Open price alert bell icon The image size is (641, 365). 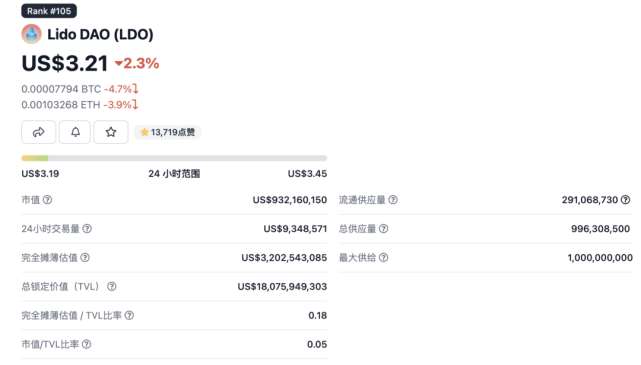click(x=75, y=132)
